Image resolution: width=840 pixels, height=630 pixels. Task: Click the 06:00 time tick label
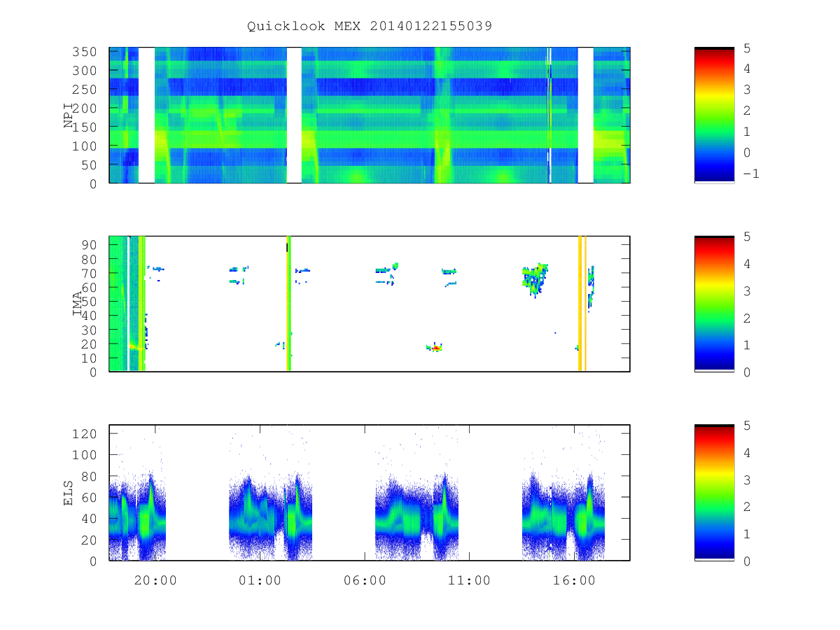365,580
